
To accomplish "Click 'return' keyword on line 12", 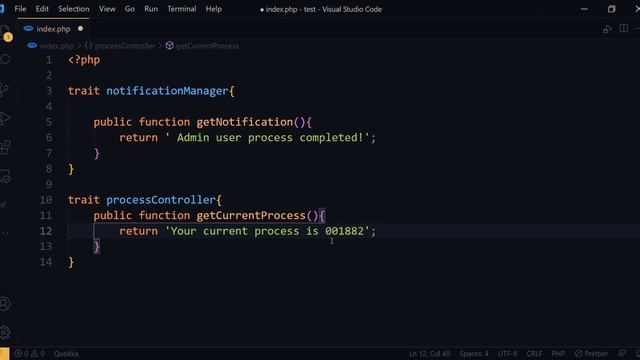I will click(138, 231).
